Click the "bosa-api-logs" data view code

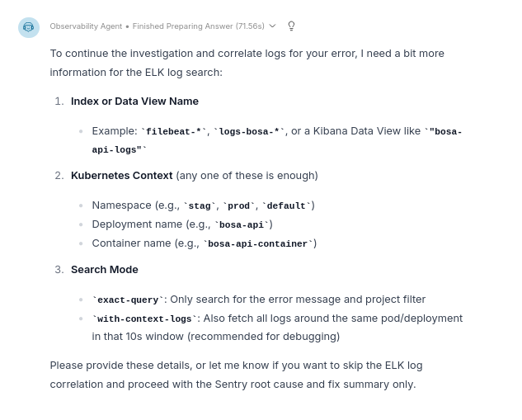pos(444,132)
